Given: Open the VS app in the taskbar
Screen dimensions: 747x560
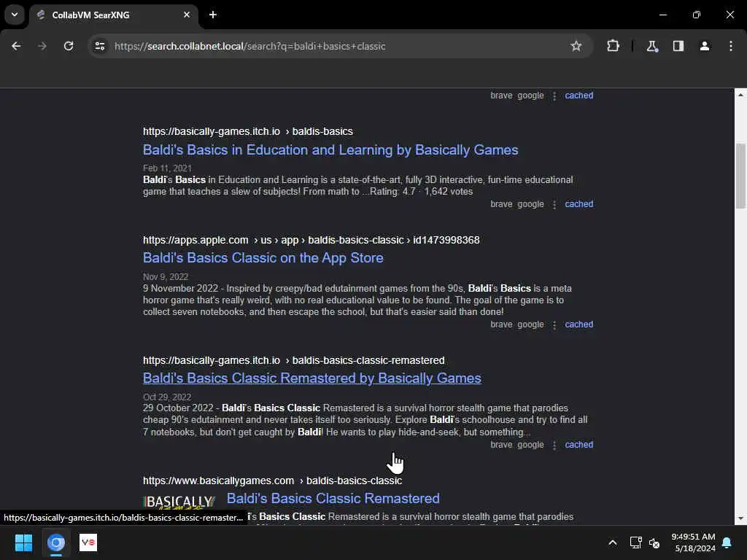Looking at the screenshot, I should pos(88,542).
